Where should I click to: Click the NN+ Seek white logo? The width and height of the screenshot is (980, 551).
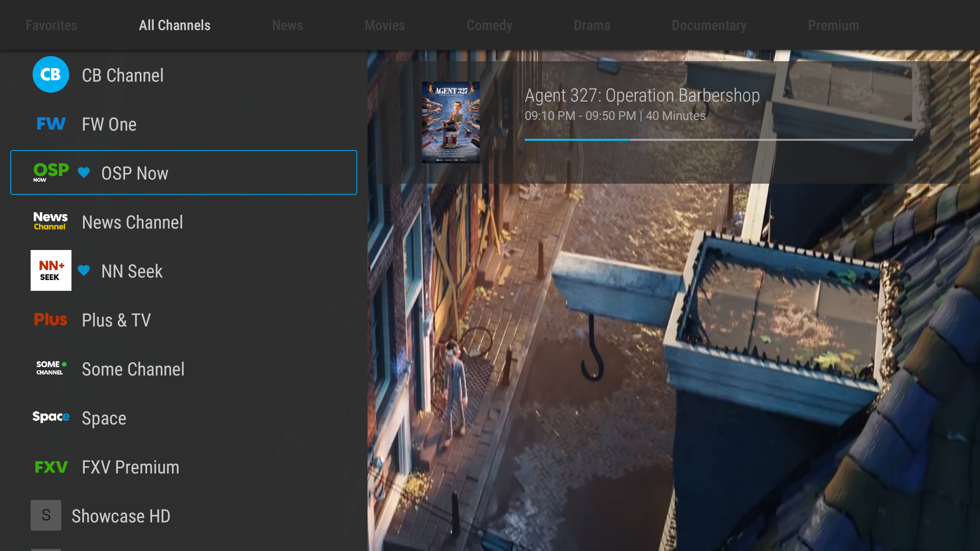tap(51, 270)
